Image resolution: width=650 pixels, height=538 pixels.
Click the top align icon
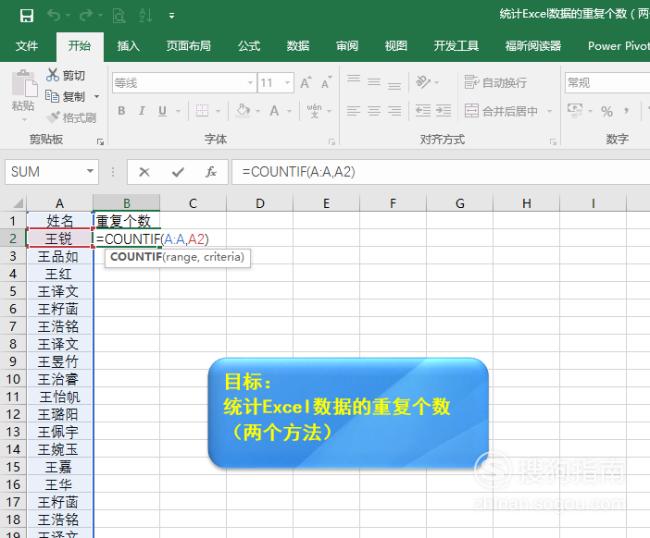[x=354, y=80]
